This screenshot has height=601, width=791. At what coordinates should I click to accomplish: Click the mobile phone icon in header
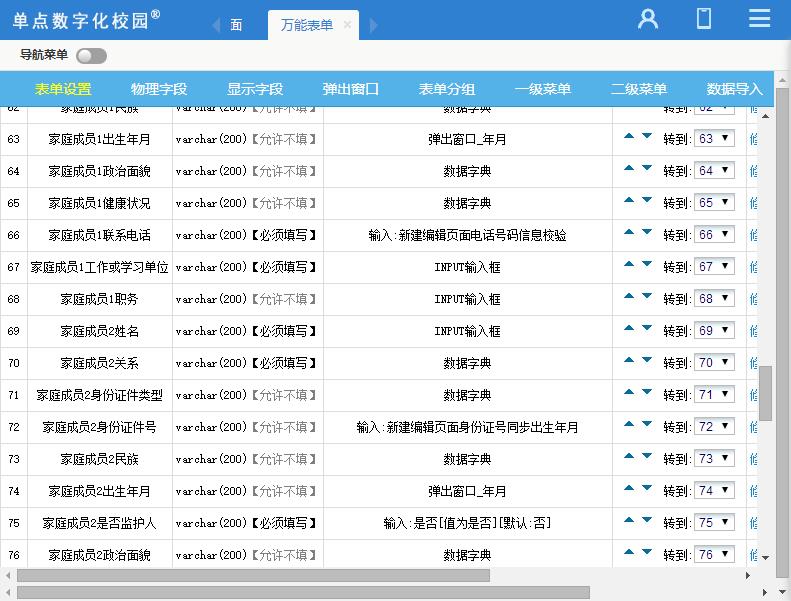click(x=704, y=18)
